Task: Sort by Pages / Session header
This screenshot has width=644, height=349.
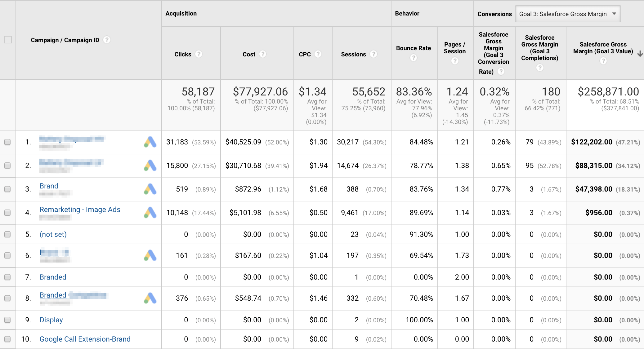Action: point(455,48)
